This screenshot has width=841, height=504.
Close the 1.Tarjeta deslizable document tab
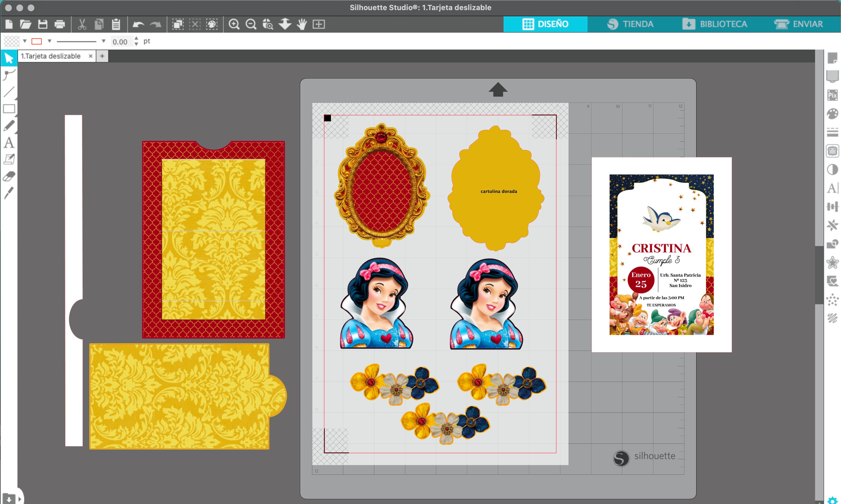[90, 56]
